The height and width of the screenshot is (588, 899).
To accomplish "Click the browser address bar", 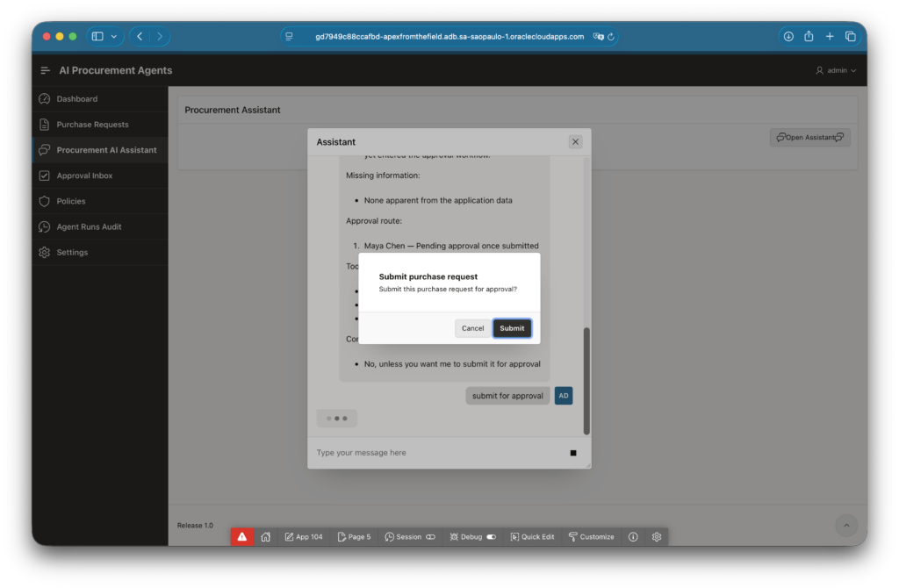I will (x=449, y=36).
